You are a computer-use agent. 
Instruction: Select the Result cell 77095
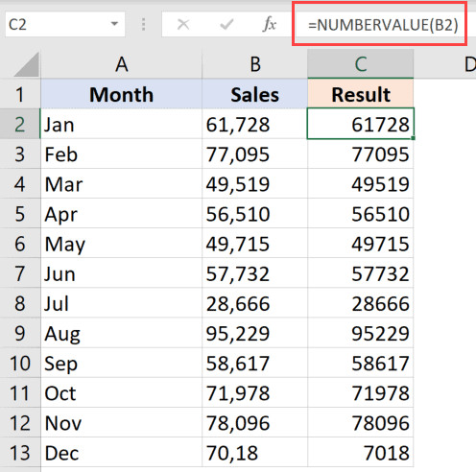coord(361,154)
